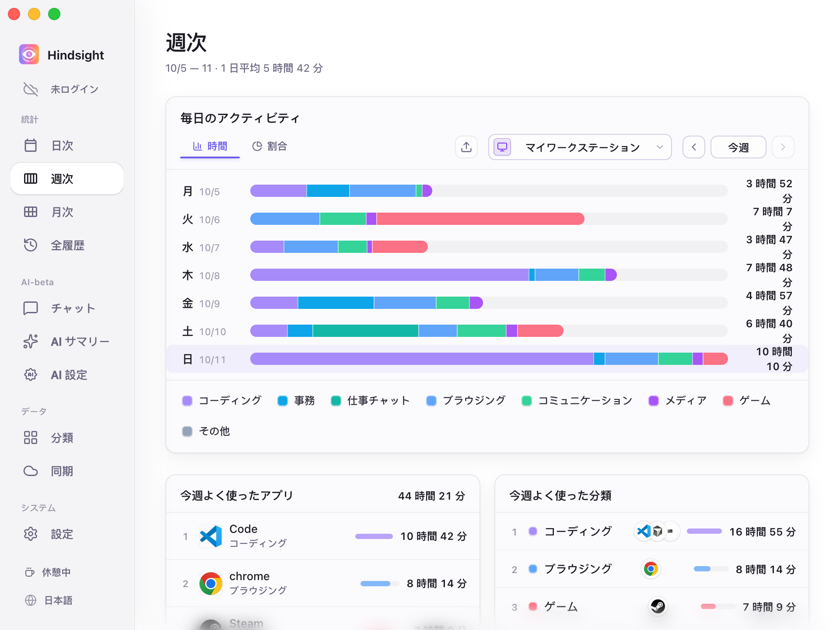
Task: Open the チャット AI chat page
Action: [x=66, y=308]
